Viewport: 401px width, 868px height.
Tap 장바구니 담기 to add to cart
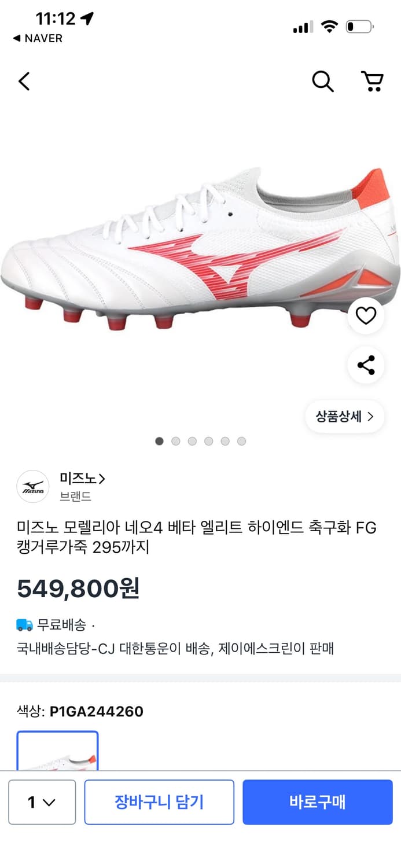(160, 802)
